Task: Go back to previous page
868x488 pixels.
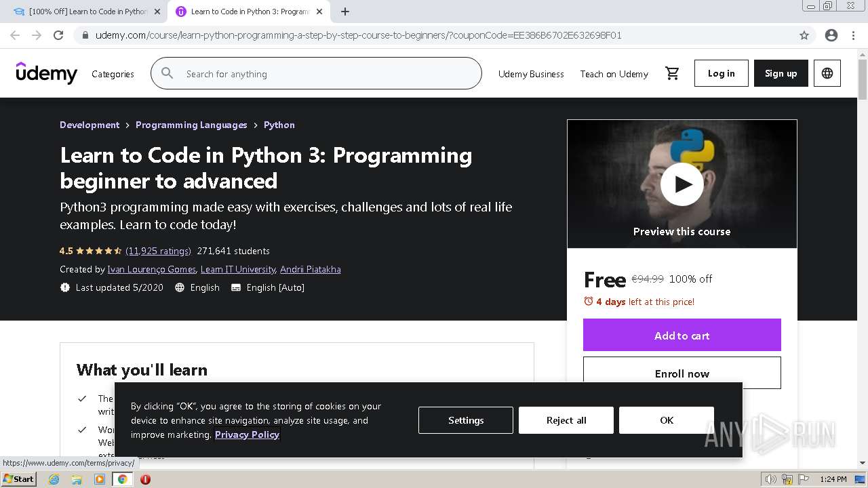Action: coord(15,35)
